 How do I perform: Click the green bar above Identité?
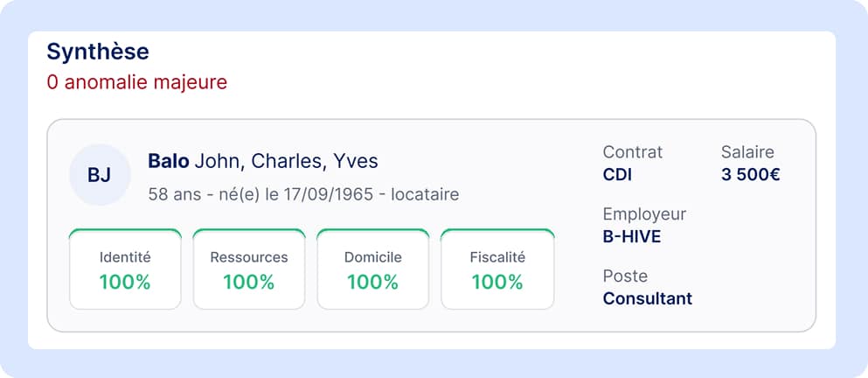125,231
